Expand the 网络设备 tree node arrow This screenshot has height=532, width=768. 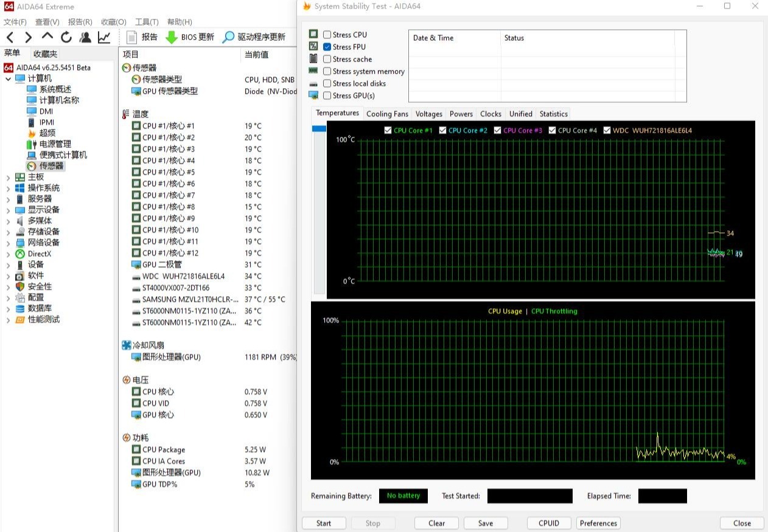(x=8, y=243)
